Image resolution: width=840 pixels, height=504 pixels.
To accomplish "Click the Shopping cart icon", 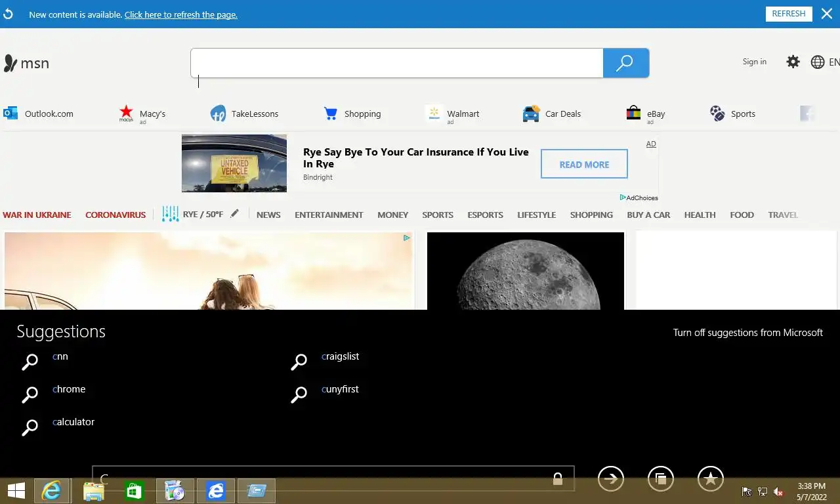I will pos(331,114).
